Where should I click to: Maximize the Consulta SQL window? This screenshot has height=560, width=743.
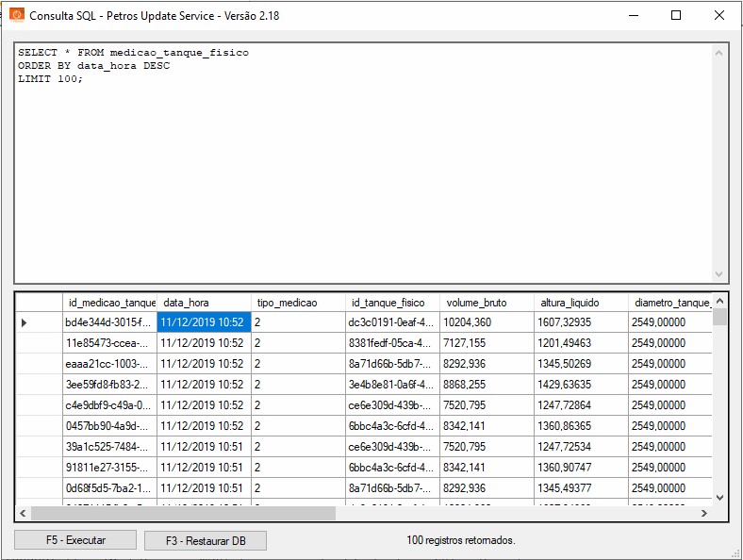coord(676,16)
